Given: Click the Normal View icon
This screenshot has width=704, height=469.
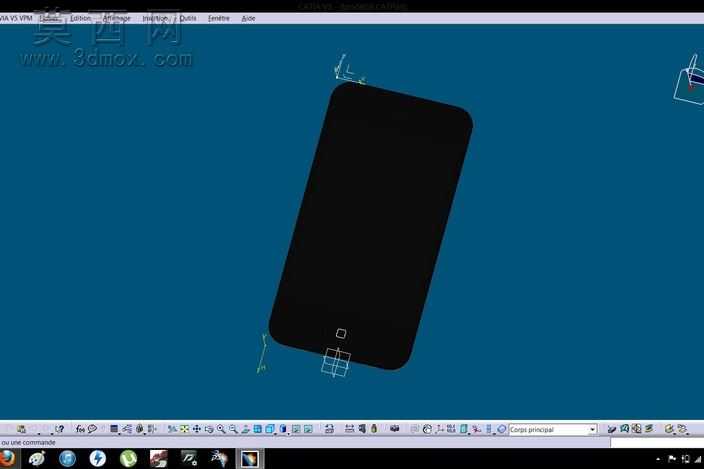Looking at the screenshot, I should 245,429.
